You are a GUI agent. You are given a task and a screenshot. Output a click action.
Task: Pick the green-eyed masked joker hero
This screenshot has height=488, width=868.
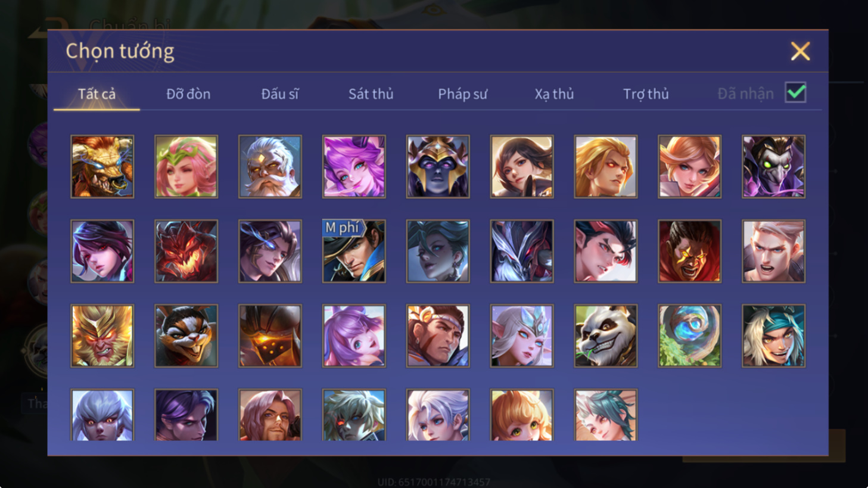pyautogui.click(x=774, y=166)
